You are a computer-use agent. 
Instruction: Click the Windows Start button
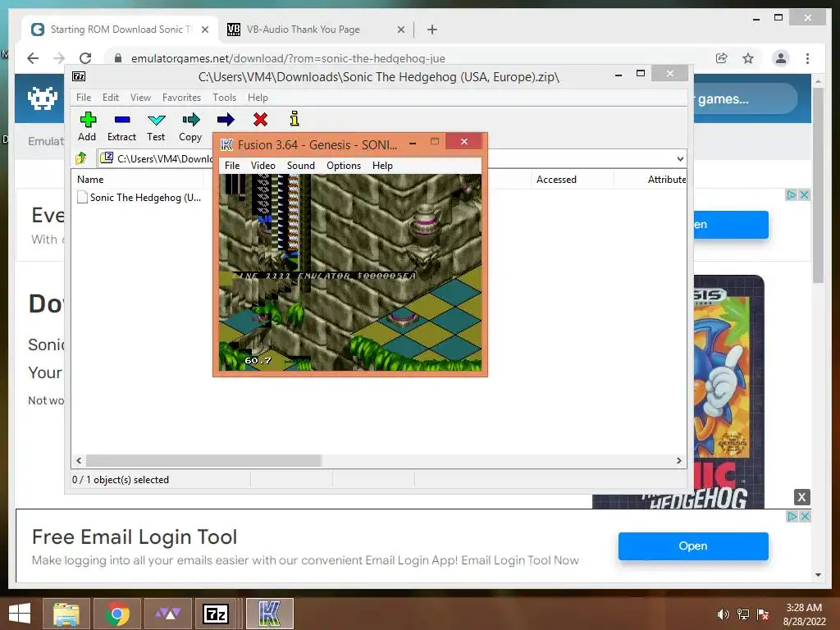pyautogui.click(x=20, y=614)
